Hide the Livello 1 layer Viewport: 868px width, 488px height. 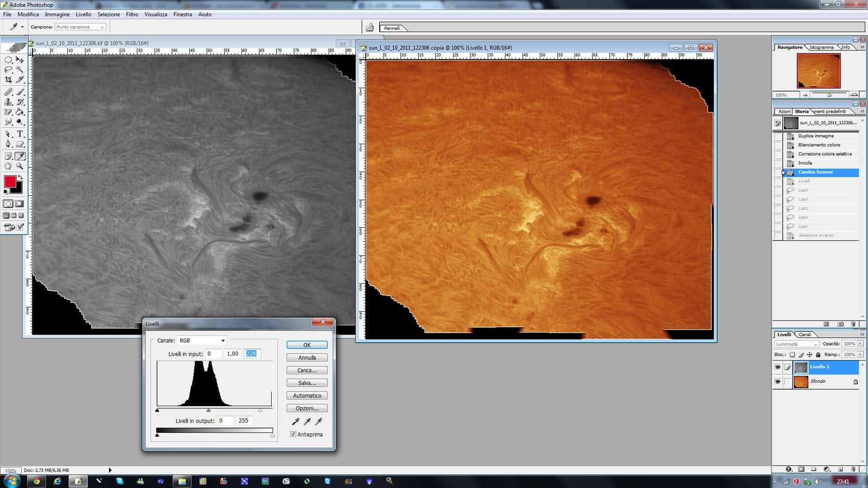coord(777,367)
